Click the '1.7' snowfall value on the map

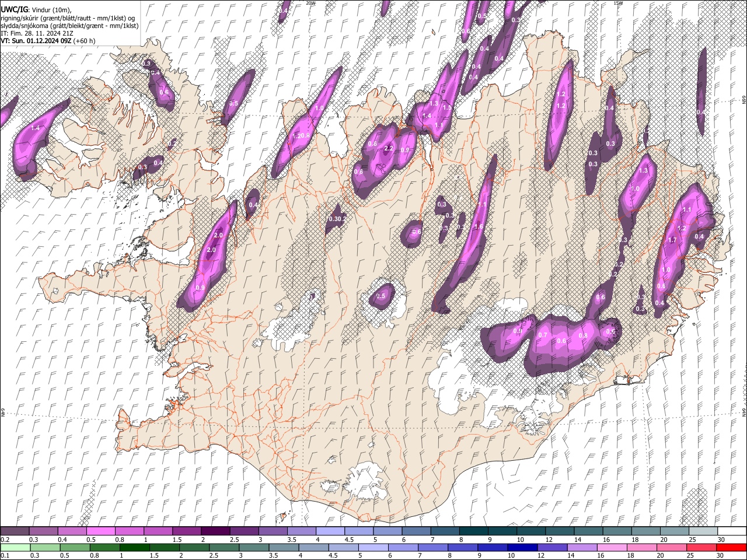672,240
